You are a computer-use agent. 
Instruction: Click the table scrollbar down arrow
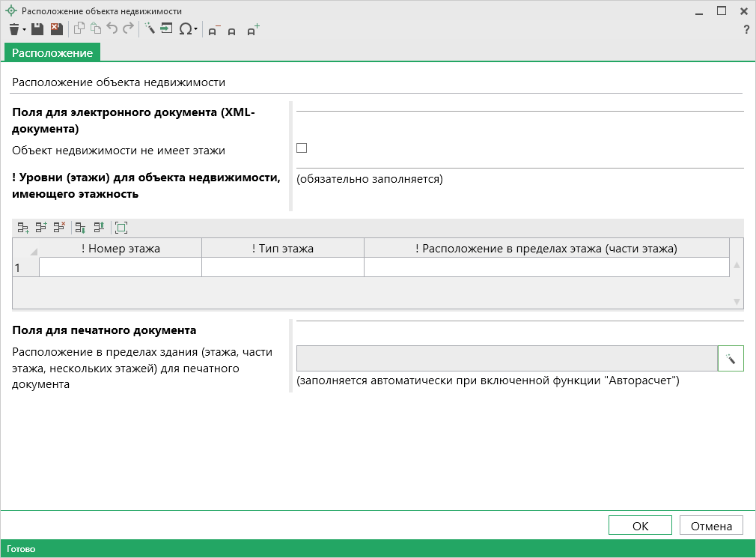click(737, 302)
